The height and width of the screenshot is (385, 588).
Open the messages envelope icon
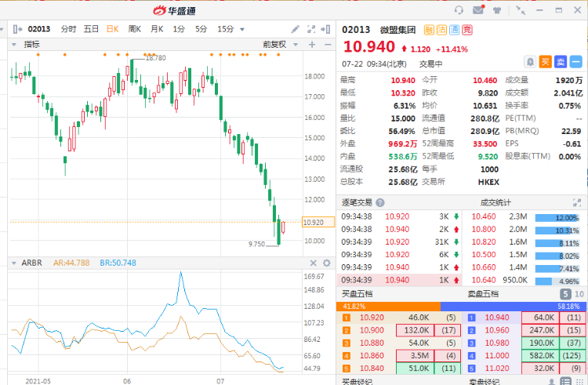tap(478, 9)
